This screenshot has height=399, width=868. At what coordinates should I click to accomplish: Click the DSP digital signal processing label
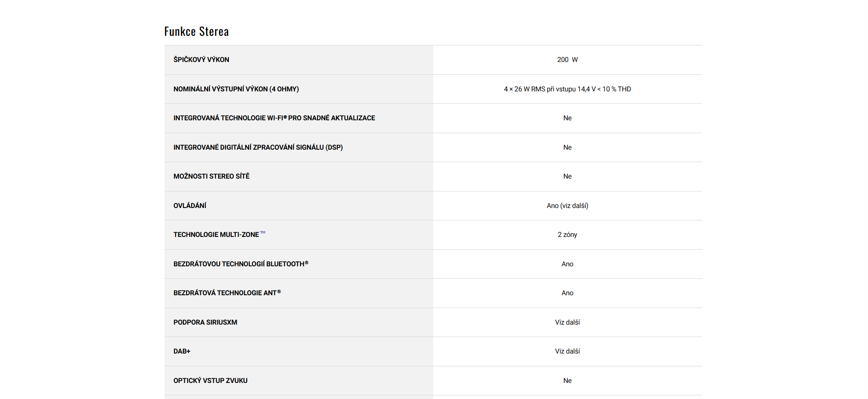pyautogui.click(x=258, y=147)
